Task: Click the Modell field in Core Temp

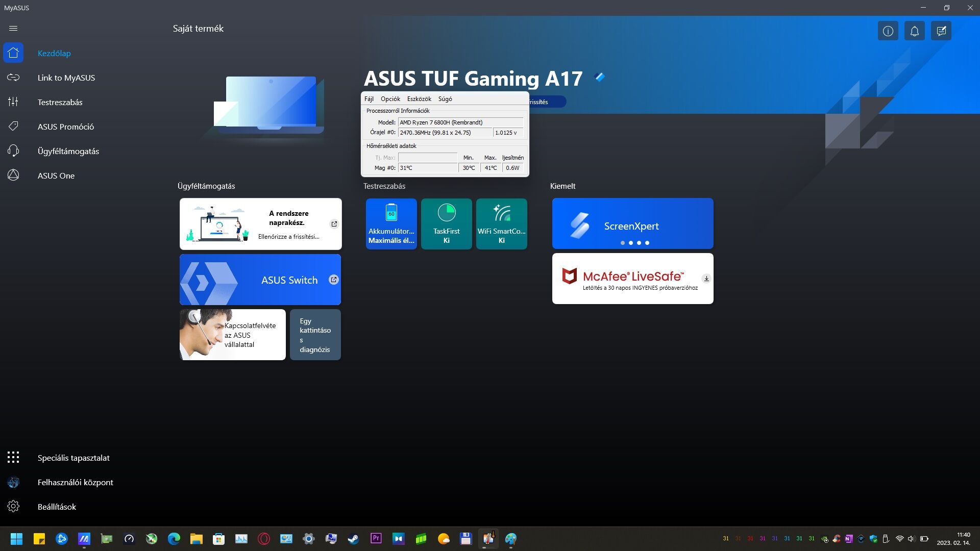Action: point(461,122)
